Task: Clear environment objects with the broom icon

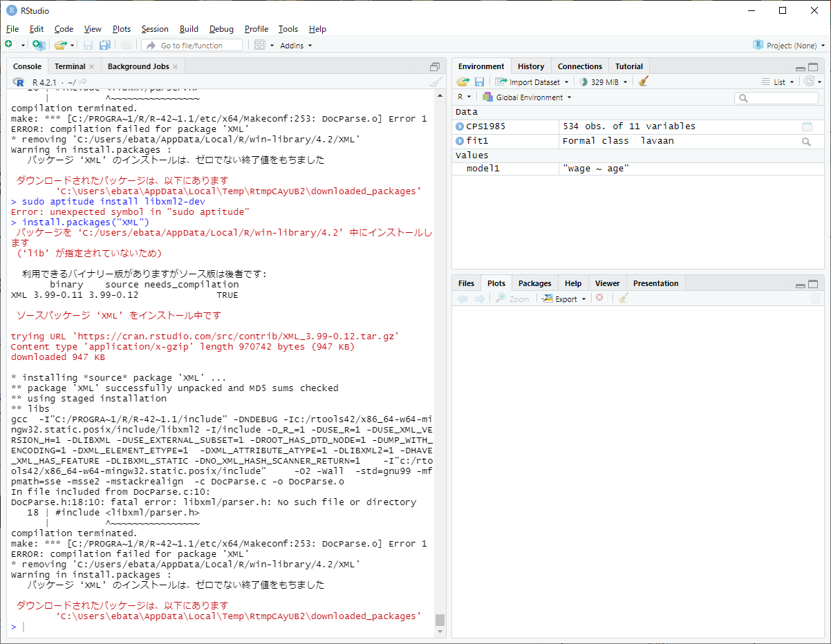Action: (644, 82)
